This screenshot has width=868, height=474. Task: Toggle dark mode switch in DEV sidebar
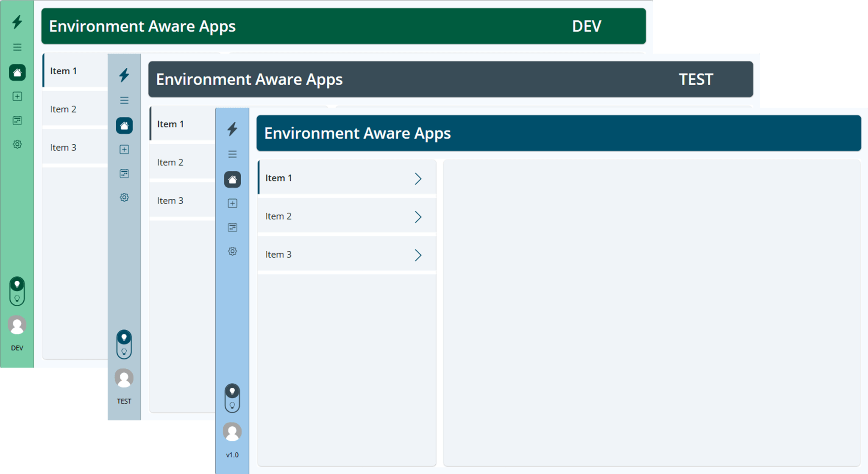(x=17, y=291)
